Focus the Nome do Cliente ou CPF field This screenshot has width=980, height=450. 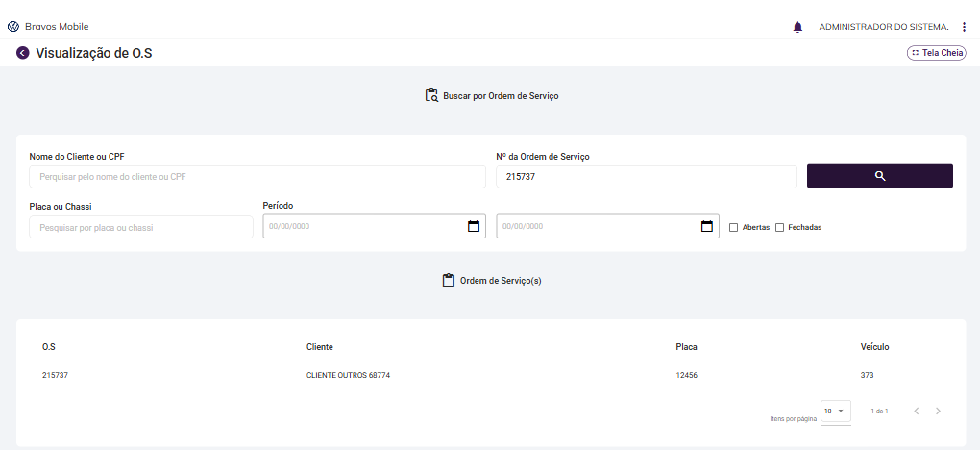(257, 177)
